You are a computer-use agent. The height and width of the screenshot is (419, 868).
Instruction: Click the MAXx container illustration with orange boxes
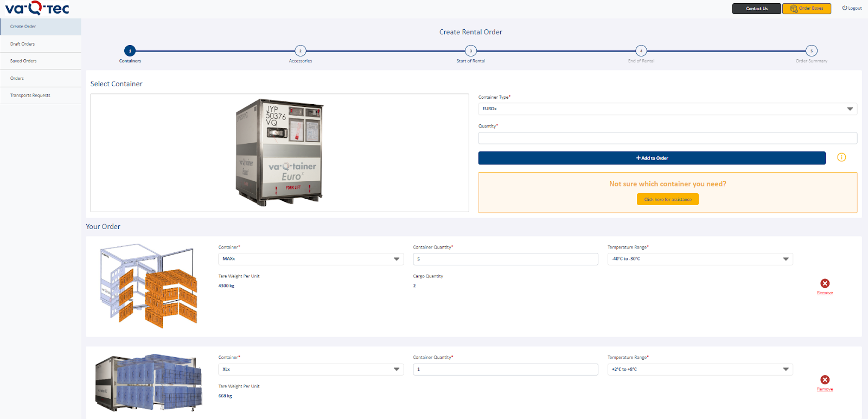coord(149,285)
